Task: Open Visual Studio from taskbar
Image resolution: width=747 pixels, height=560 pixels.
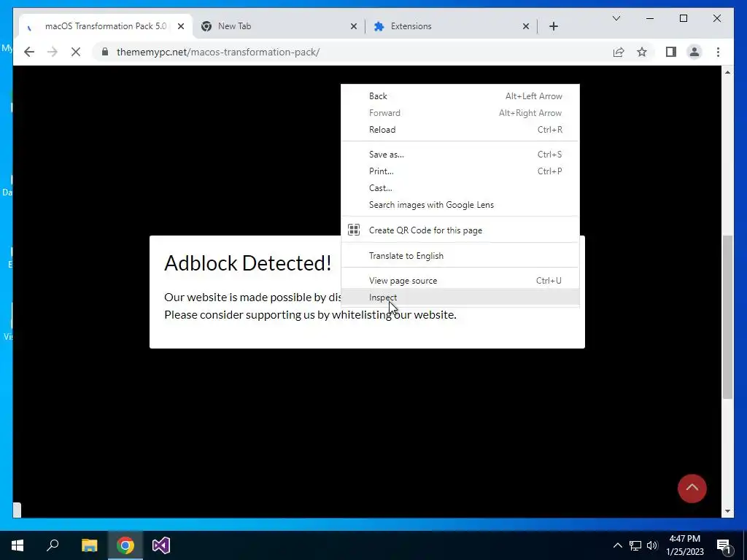Action: [x=161, y=545]
